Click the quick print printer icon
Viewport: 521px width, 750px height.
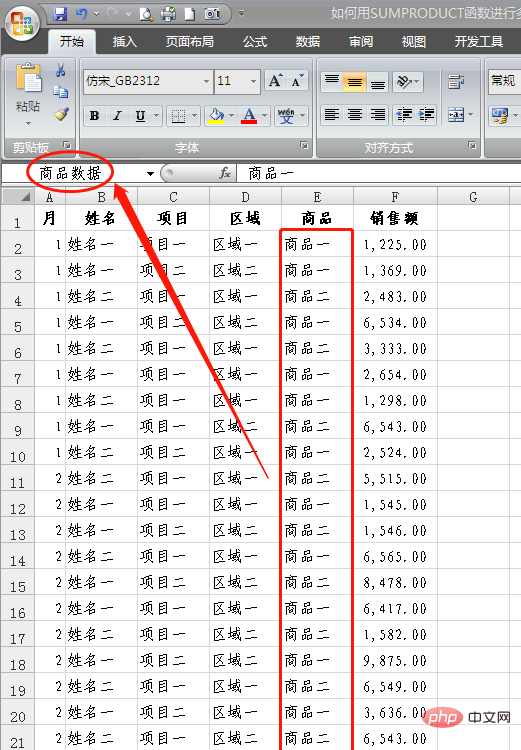(x=168, y=14)
